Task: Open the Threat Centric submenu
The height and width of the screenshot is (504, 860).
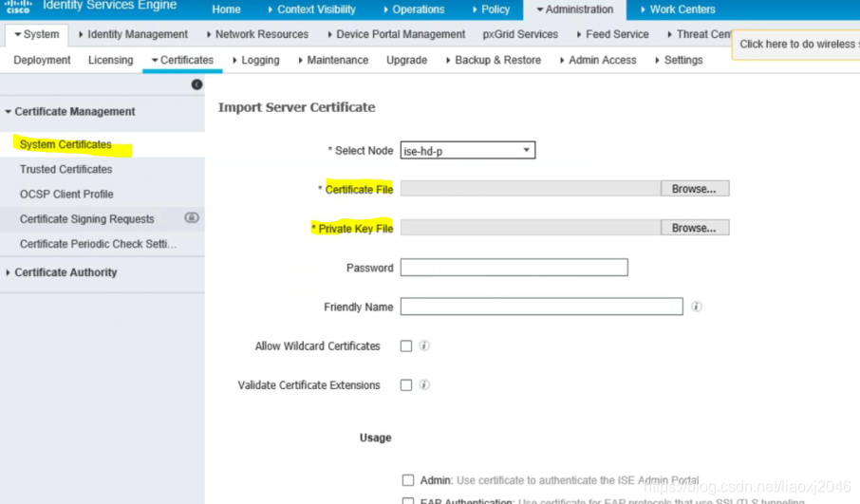Action: [x=700, y=34]
